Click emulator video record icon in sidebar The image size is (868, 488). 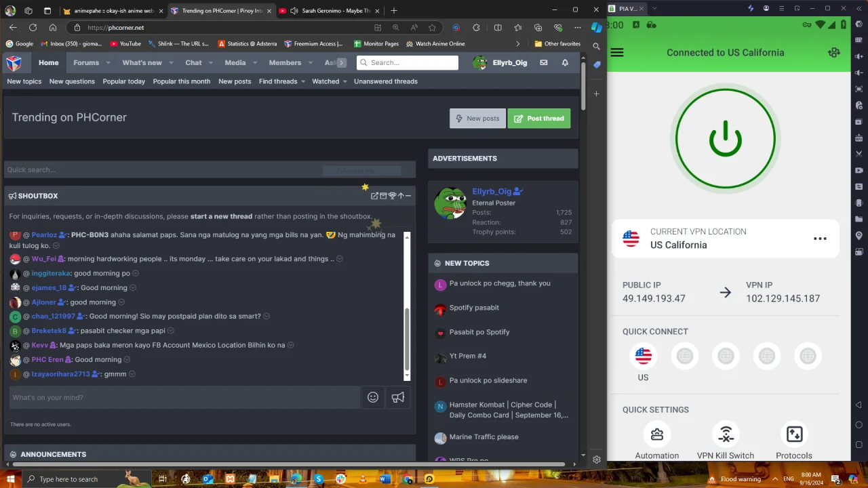[x=859, y=170]
